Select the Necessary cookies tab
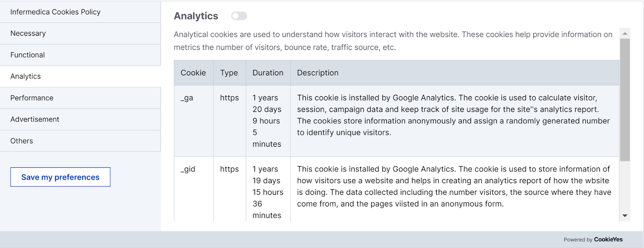Screen dimensions: 644x248 pyautogui.click(x=28, y=33)
